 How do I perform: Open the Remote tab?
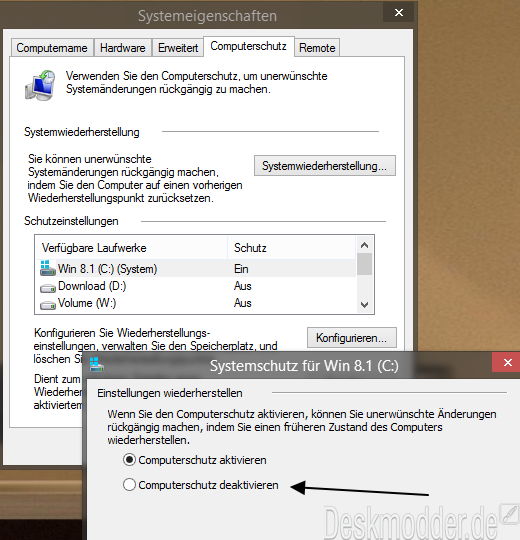pos(317,48)
